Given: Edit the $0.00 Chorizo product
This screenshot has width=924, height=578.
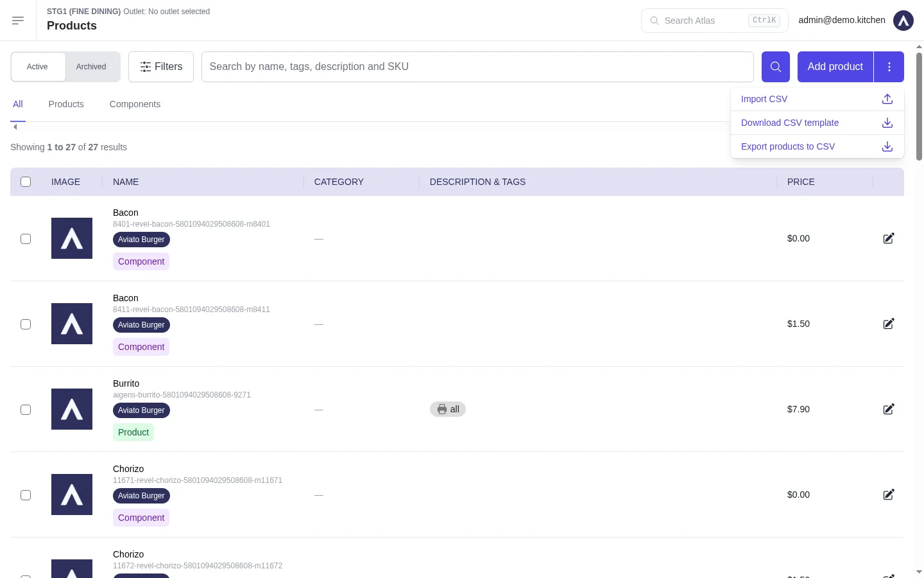Looking at the screenshot, I should click(x=888, y=495).
